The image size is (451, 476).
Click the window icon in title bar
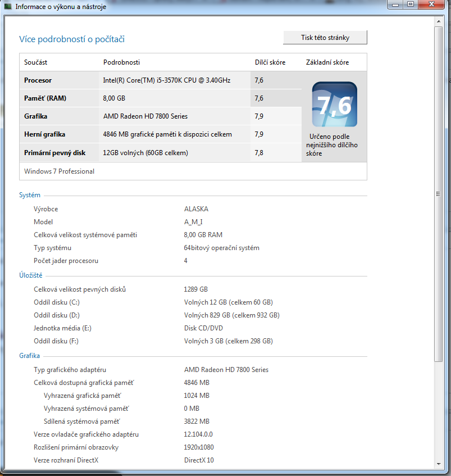8,7
